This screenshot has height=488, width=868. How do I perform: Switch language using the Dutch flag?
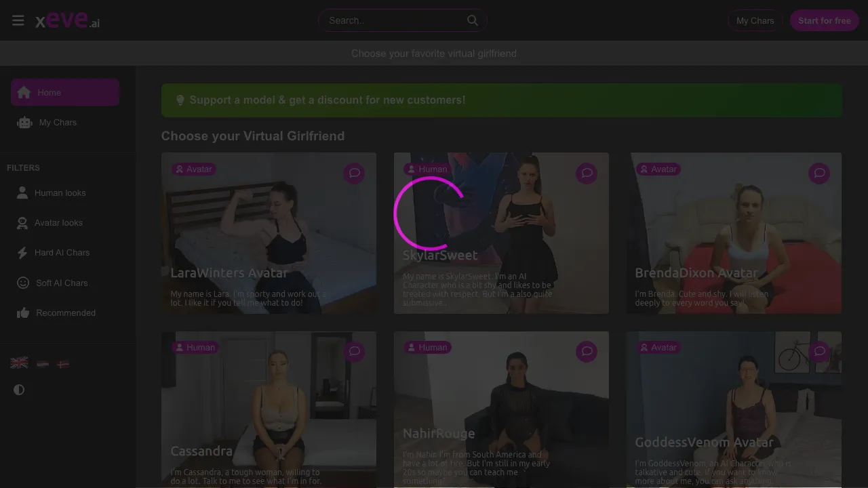[x=43, y=363]
